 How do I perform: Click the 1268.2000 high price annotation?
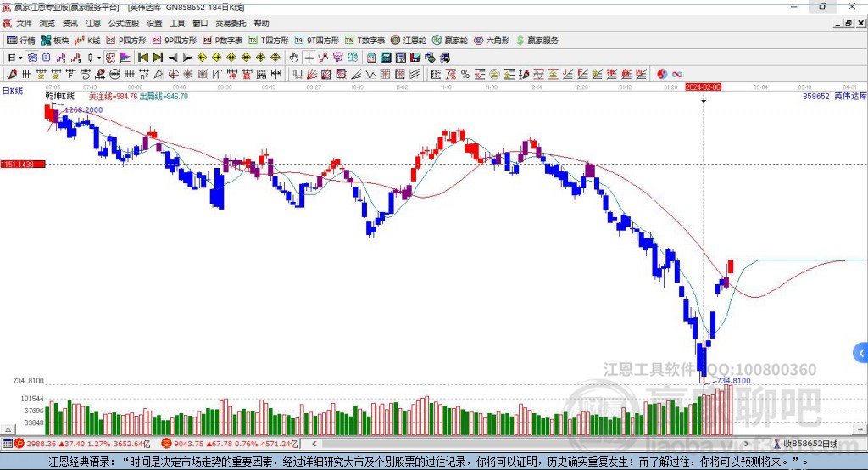click(84, 109)
